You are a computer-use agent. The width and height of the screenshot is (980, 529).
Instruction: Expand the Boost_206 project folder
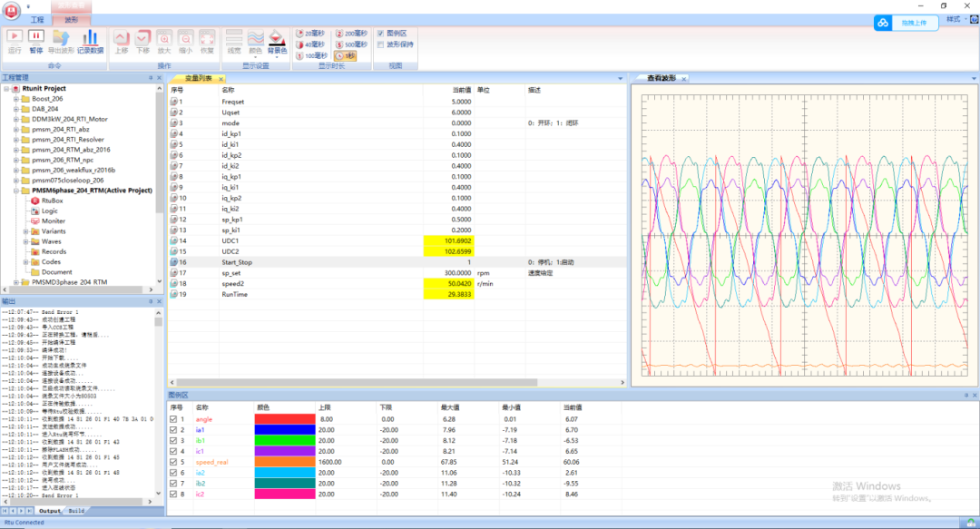tap(15, 98)
